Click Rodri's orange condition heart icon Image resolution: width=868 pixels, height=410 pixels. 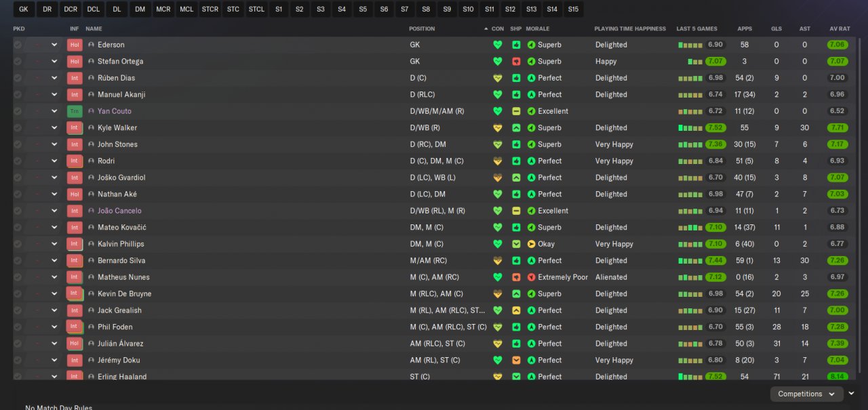498,161
